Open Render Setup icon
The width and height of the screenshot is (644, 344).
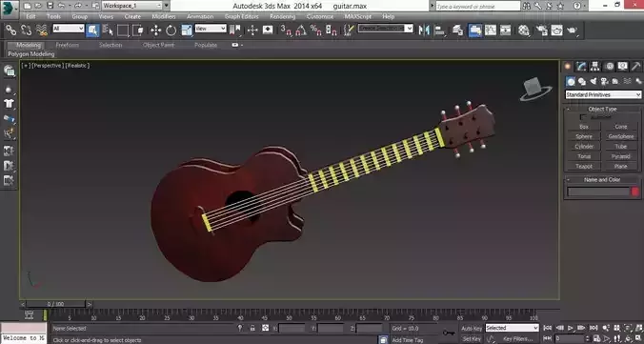coord(542,30)
